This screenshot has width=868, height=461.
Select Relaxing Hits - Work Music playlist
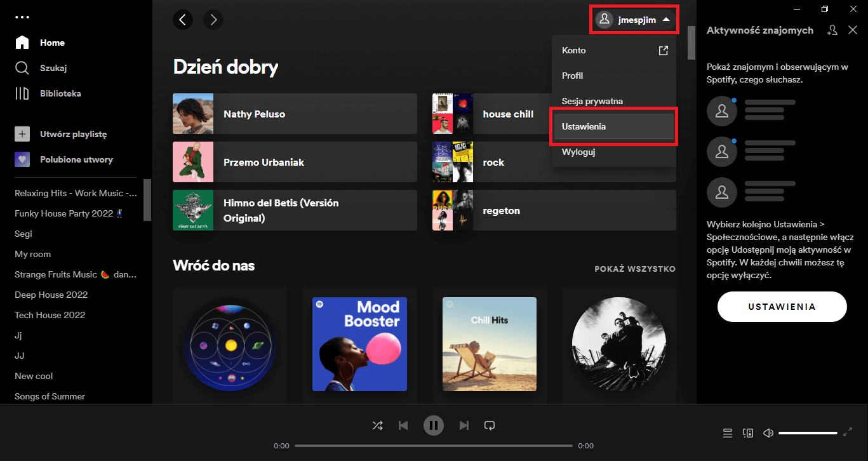point(76,193)
